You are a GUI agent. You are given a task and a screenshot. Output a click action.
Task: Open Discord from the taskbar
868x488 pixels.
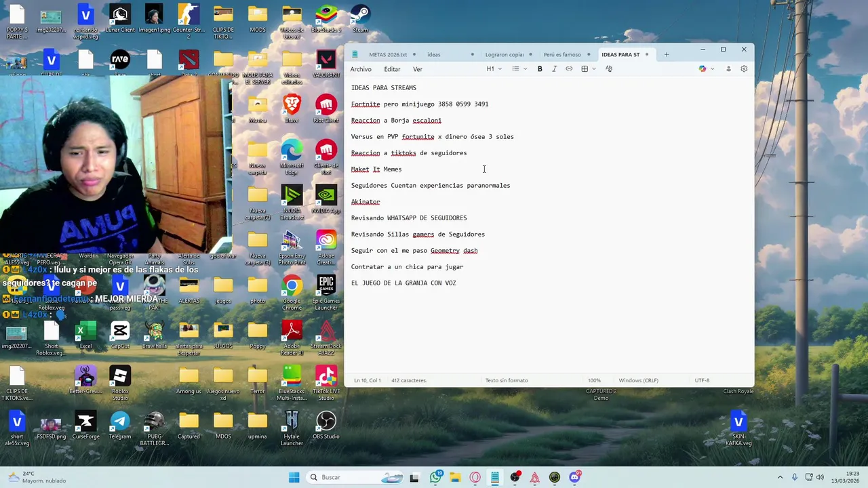coord(575,477)
